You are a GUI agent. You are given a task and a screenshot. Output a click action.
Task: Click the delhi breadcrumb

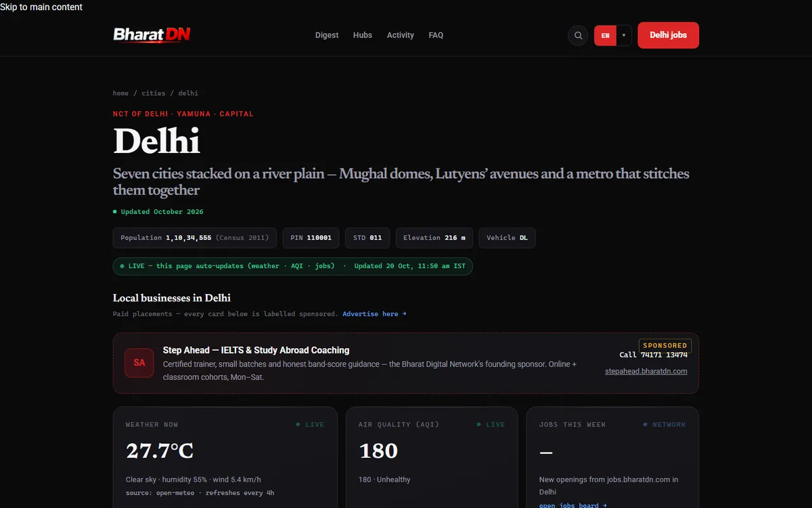(188, 93)
